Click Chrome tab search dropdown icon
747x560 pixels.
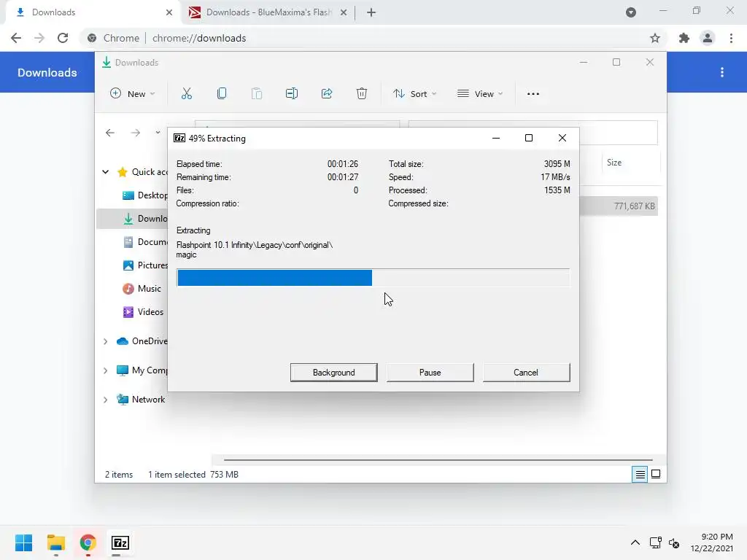coord(631,12)
